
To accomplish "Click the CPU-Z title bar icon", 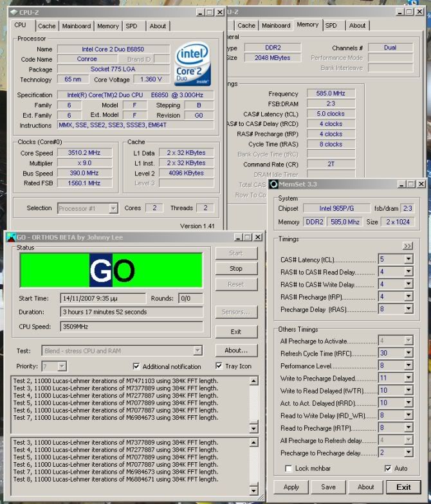I will (14, 13).
